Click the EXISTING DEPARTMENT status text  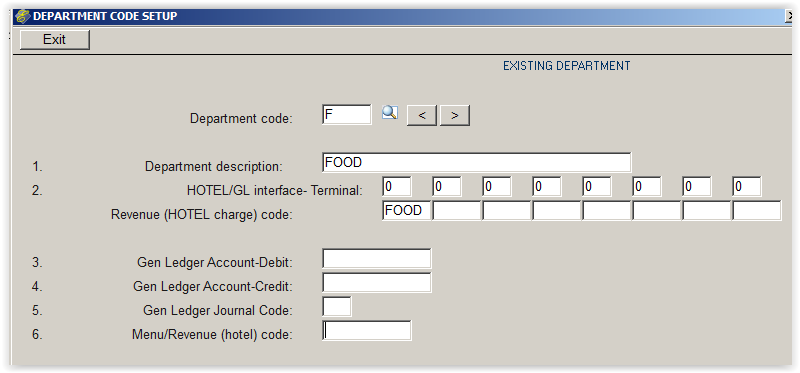click(566, 66)
